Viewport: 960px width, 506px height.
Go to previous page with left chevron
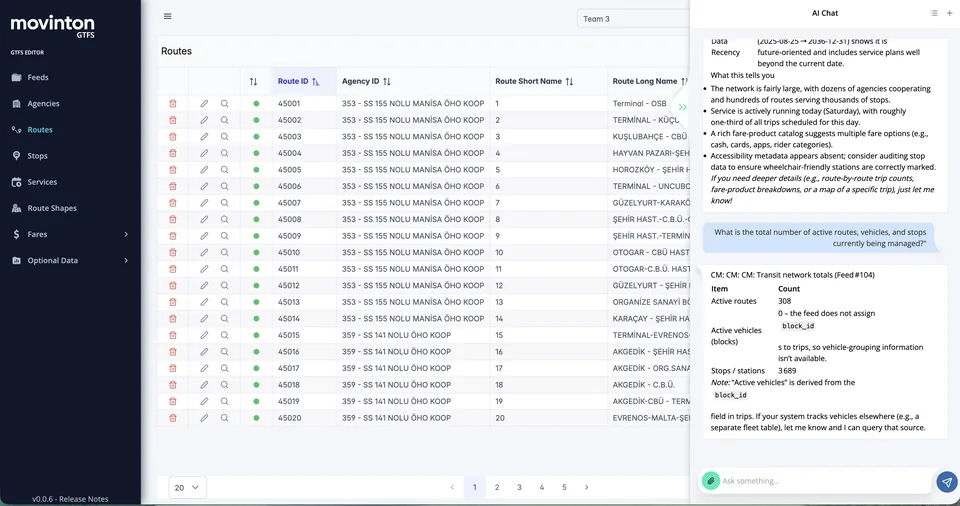pyautogui.click(x=452, y=488)
